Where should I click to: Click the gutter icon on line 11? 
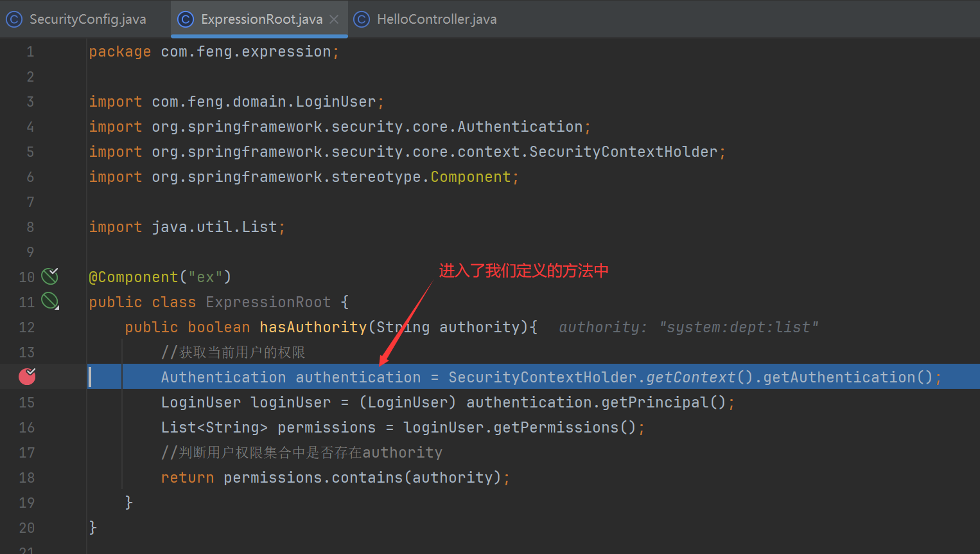(50, 301)
